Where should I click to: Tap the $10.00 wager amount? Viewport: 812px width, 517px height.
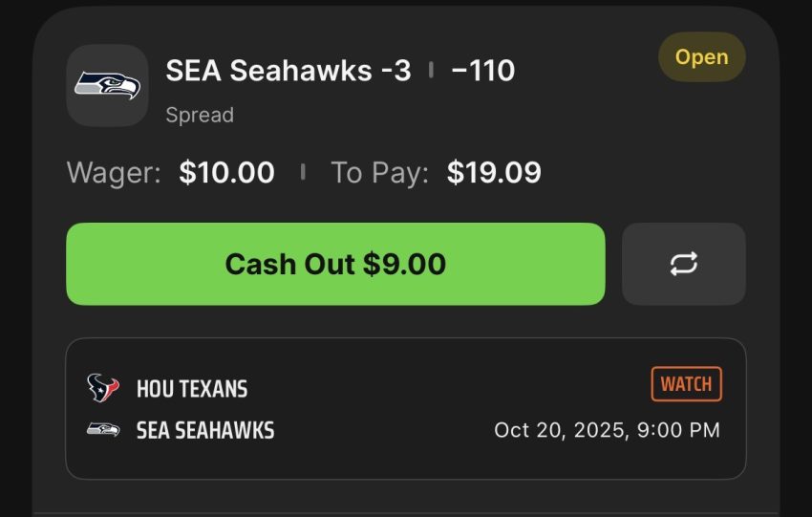(227, 173)
